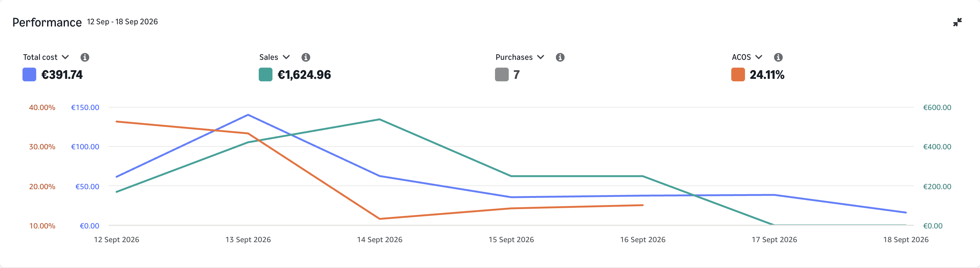Screen dimensions: 980x268
Task: Select the 24.11% ACOS value
Action: tap(767, 75)
